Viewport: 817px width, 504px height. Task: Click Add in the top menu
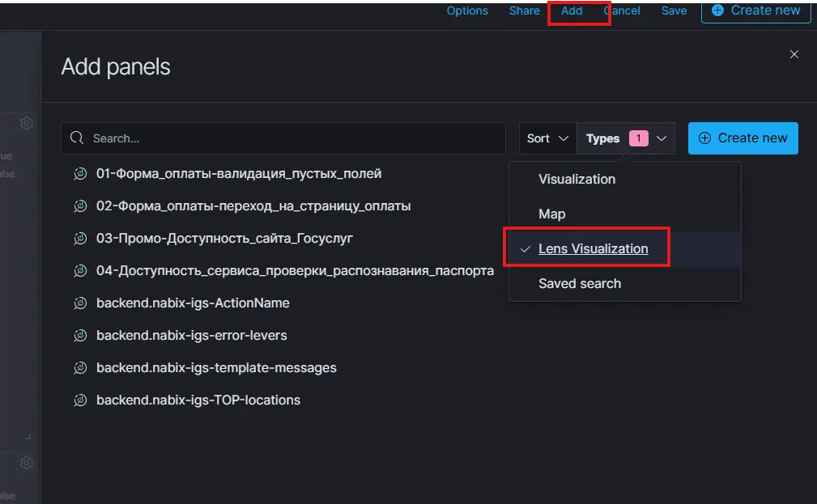pos(572,11)
